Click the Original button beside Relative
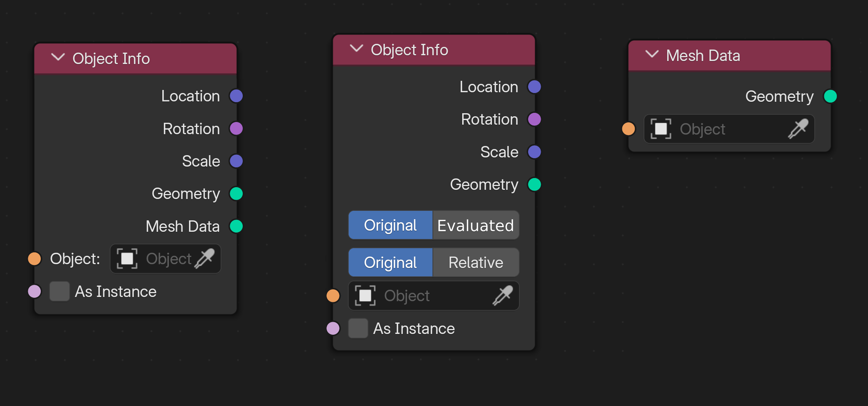The height and width of the screenshot is (406, 868). pos(391,262)
